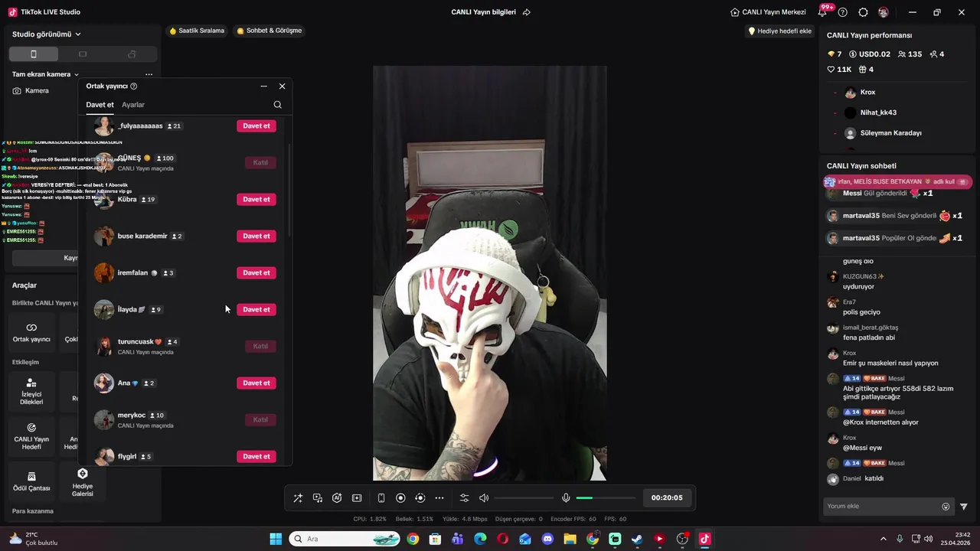Open the emoji picker in chat
This screenshot has height=551, width=980.
coord(946,507)
